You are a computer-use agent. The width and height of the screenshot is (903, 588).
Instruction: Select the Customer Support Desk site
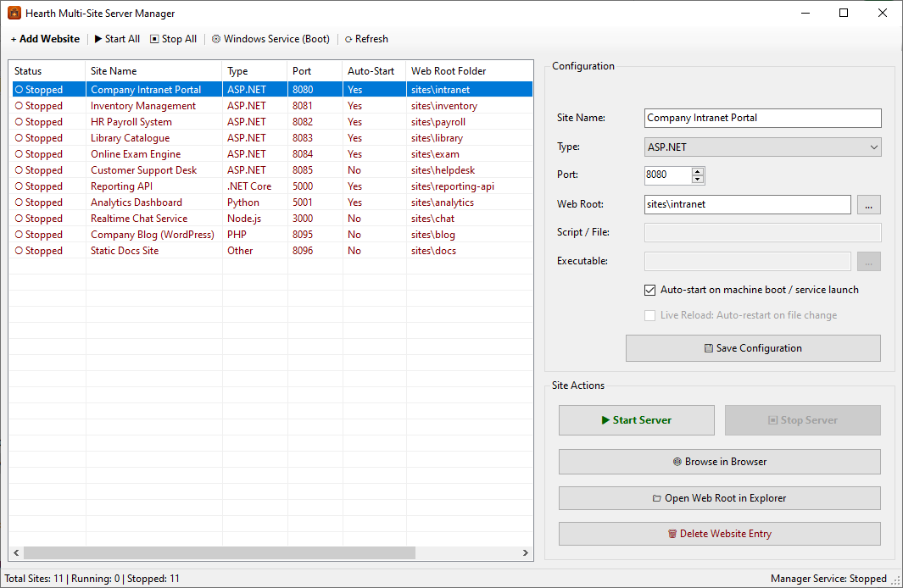pyautogui.click(x=272, y=169)
